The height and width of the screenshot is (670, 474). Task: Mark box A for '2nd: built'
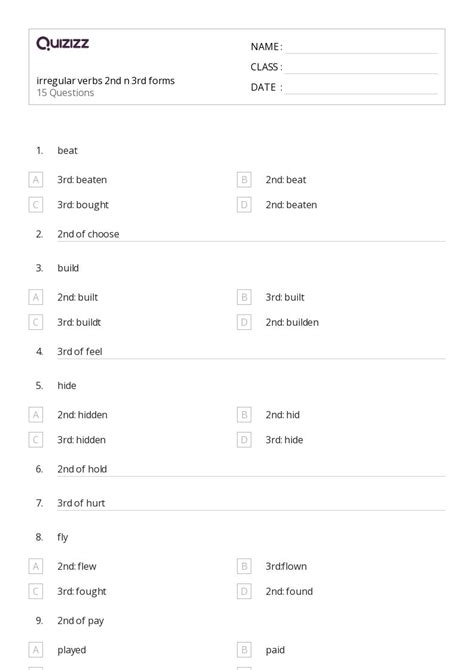[36, 297]
